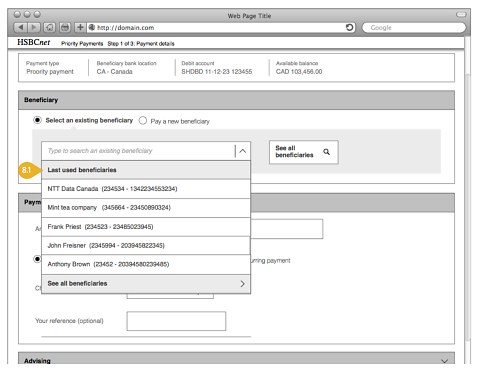The height and width of the screenshot is (377, 479).
Task: Select 'Pay a new beneficiary' radio option
Action: coord(143,120)
